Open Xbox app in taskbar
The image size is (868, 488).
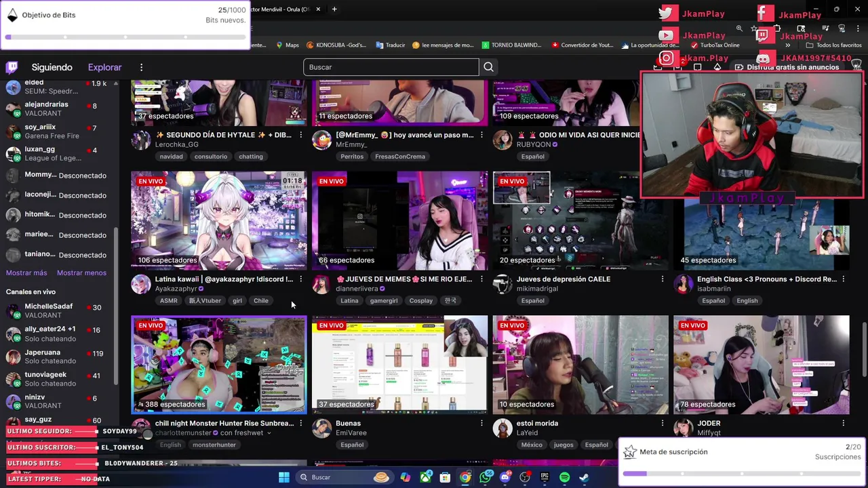[x=425, y=477]
